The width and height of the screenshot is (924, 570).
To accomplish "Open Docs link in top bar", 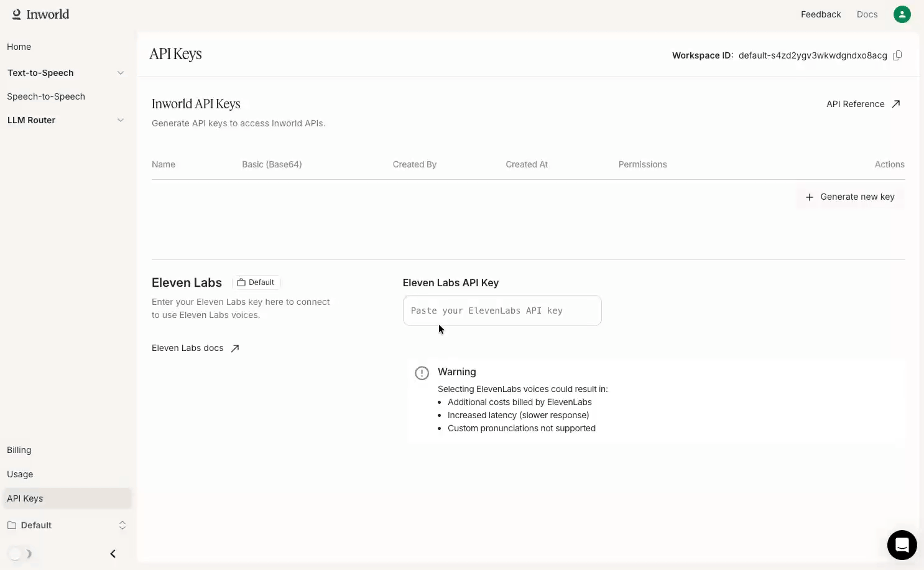I will 867,14.
